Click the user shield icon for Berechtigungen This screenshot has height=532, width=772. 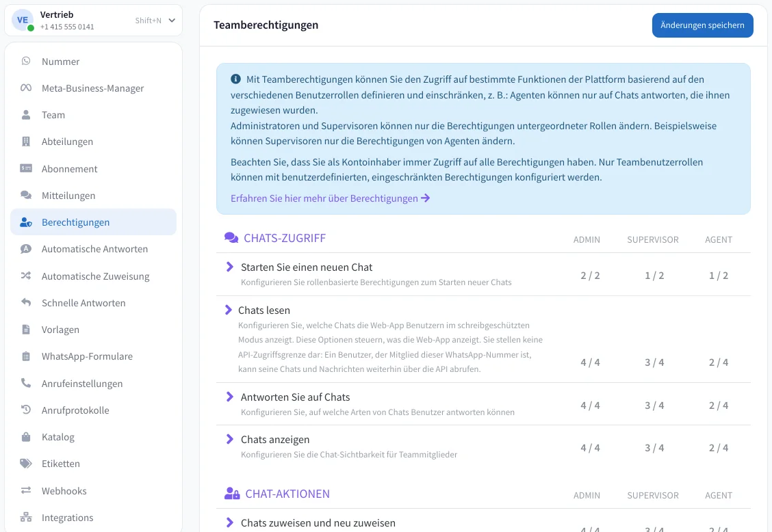[x=26, y=222]
